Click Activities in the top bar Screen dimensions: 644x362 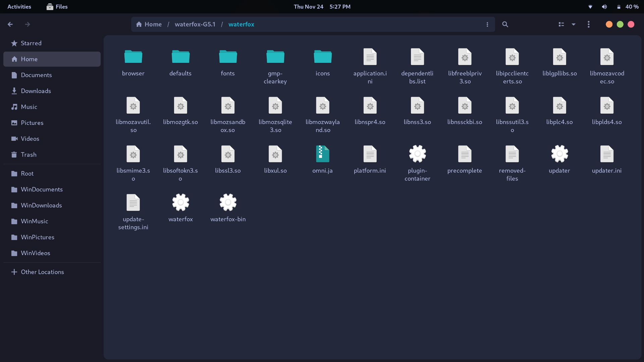click(x=19, y=6)
